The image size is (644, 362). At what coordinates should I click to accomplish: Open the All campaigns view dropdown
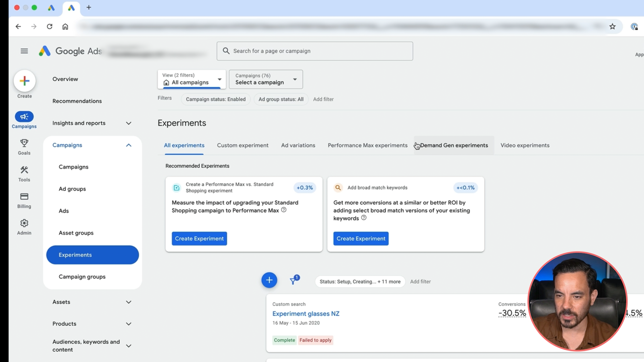click(192, 79)
